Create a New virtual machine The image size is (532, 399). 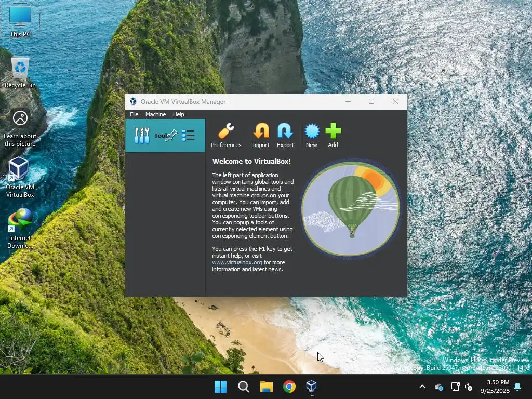point(312,136)
